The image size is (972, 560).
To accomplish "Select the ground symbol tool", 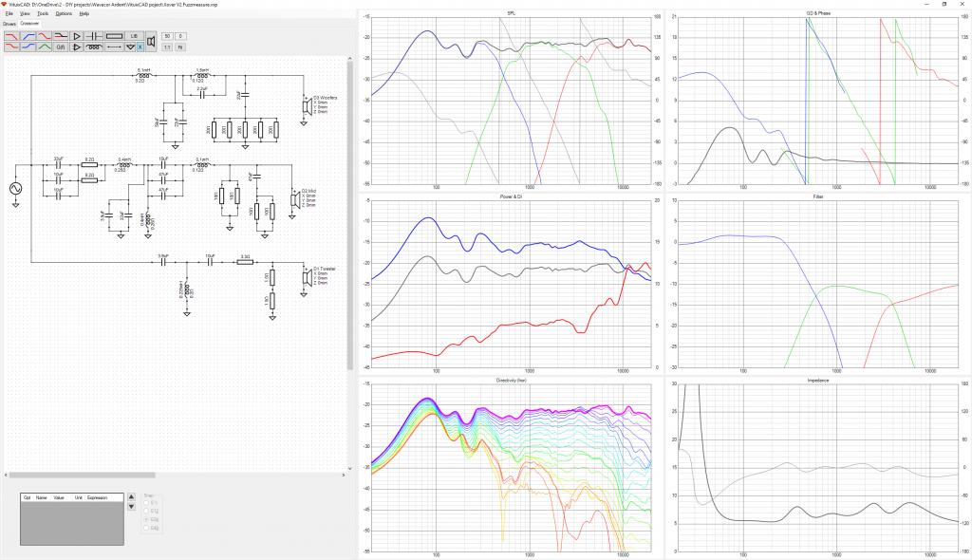I will pos(130,47).
